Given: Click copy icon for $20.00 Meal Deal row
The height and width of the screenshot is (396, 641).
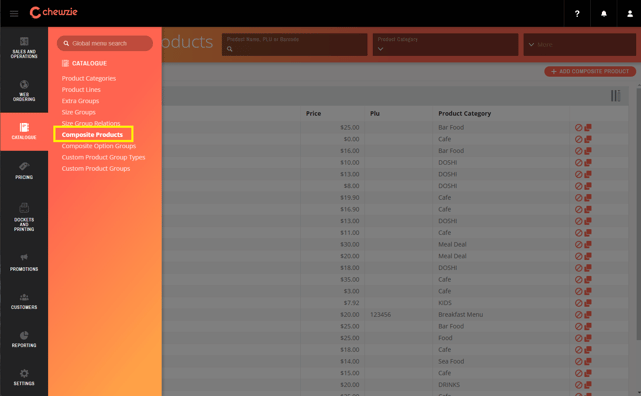Looking at the screenshot, I should [588, 256].
